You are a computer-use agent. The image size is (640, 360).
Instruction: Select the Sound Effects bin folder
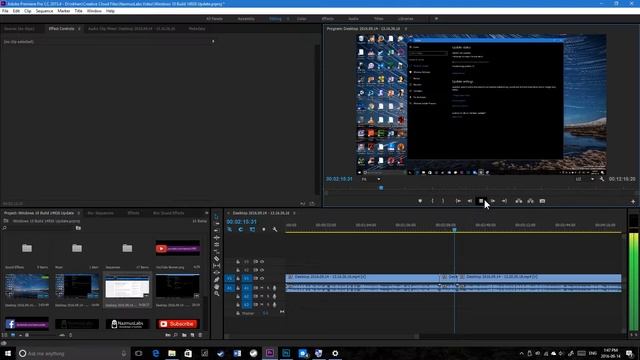pyautogui.click(x=27, y=248)
